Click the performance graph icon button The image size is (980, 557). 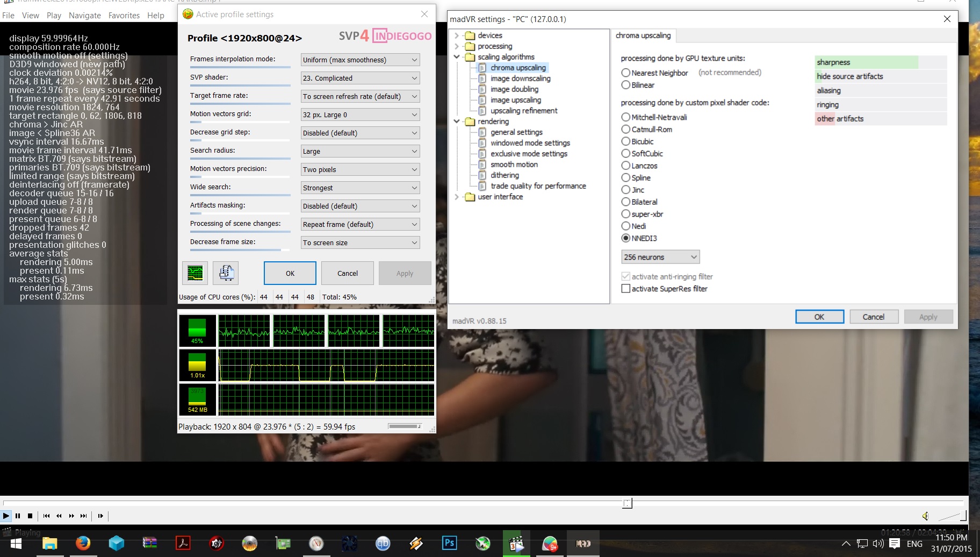(195, 273)
